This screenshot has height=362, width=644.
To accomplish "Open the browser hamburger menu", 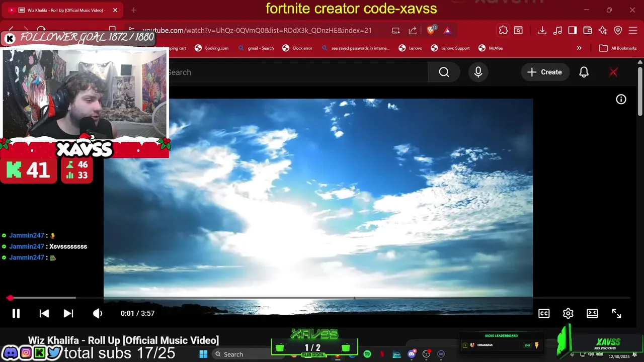I will [x=632, y=31].
